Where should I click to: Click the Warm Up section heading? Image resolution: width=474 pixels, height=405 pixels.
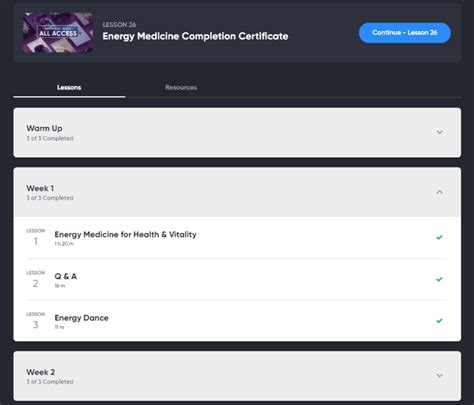44,128
